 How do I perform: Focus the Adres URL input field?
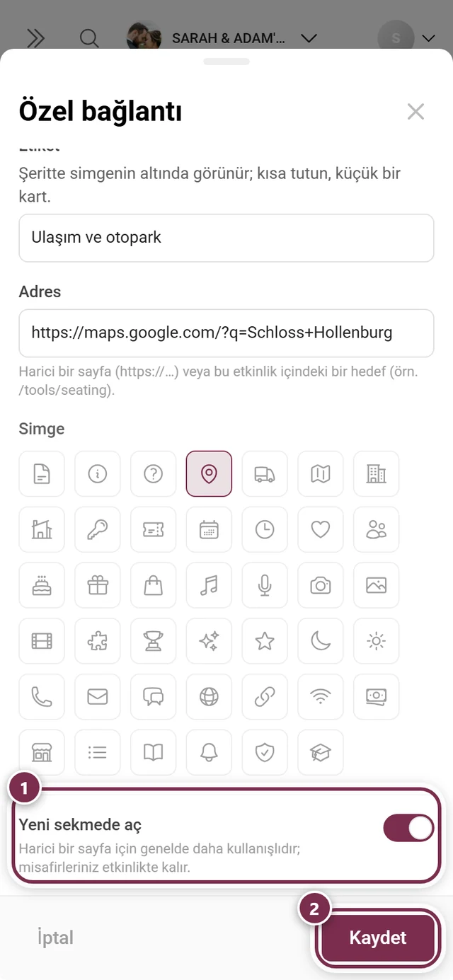pyautogui.click(x=226, y=333)
